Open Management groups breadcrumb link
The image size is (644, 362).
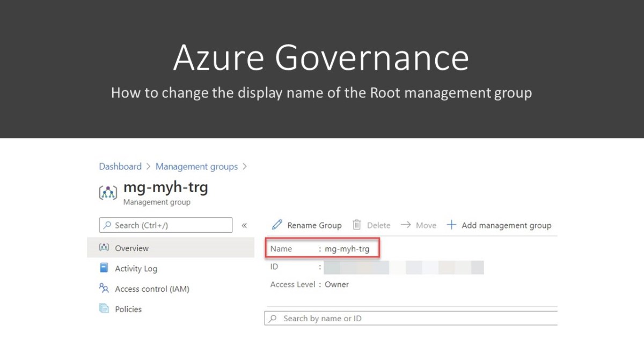[196, 166]
